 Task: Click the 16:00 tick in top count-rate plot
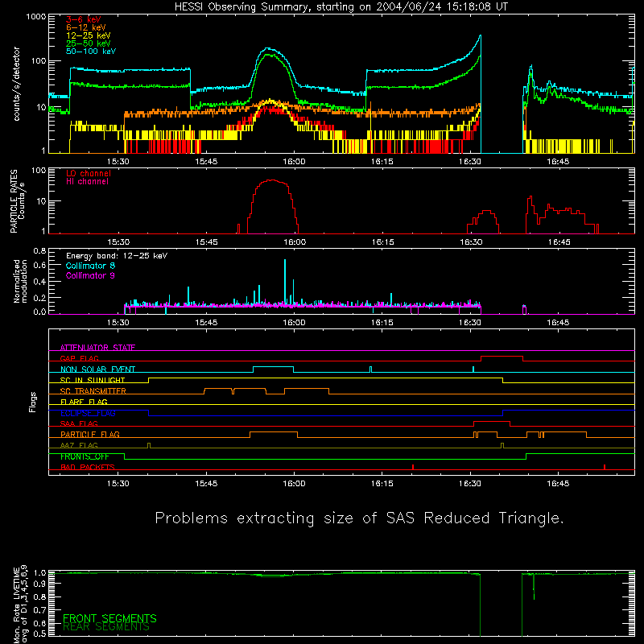coord(294,162)
